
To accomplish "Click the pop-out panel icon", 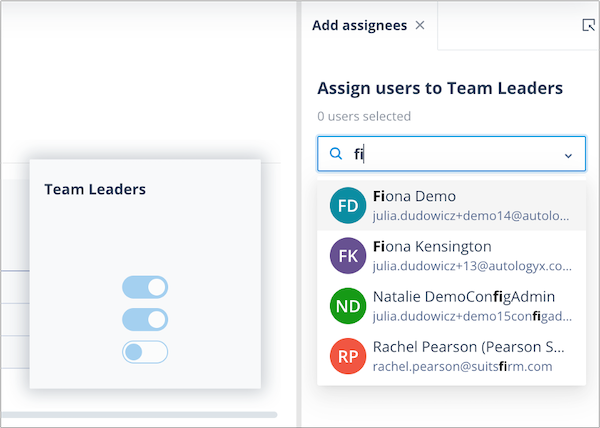I will 588,25.
